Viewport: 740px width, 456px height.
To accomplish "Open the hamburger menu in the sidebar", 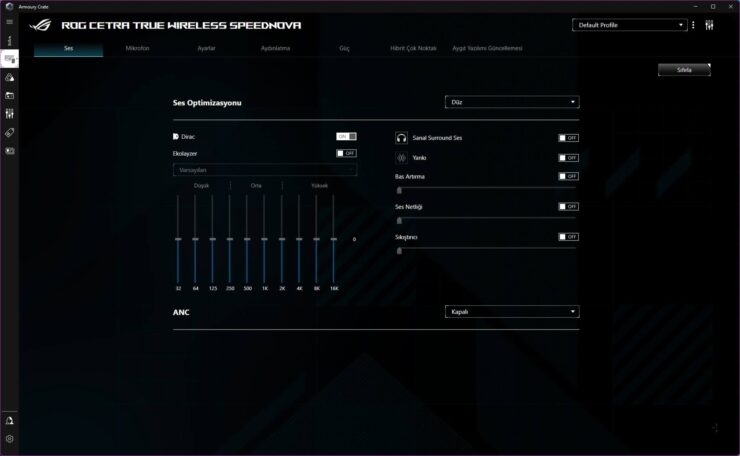I will pos(9,22).
